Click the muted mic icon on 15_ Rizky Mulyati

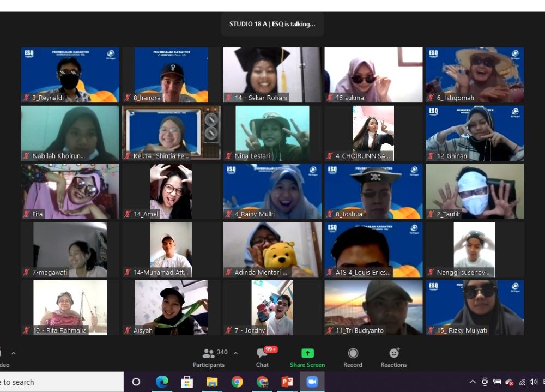[x=431, y=330]
